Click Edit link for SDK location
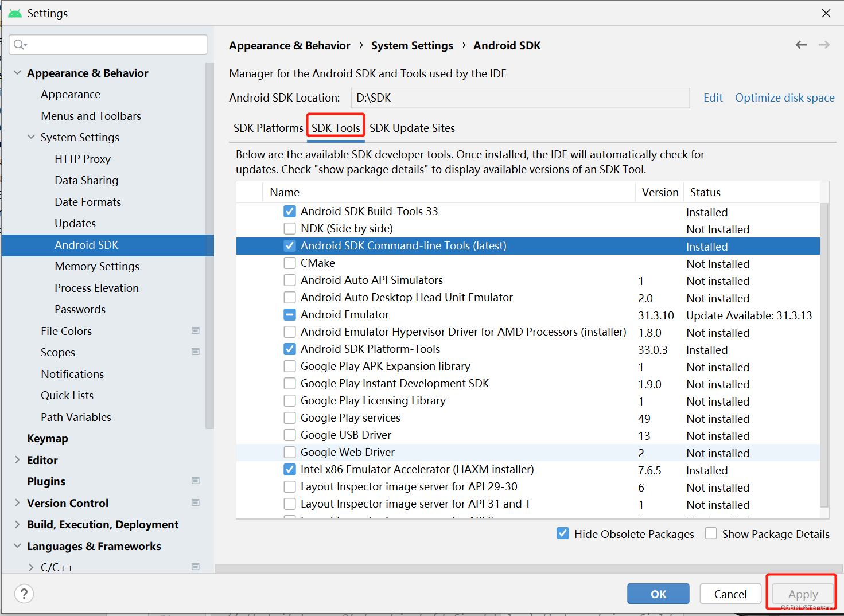This screenshot has height=616, width=844. point(713,98)
